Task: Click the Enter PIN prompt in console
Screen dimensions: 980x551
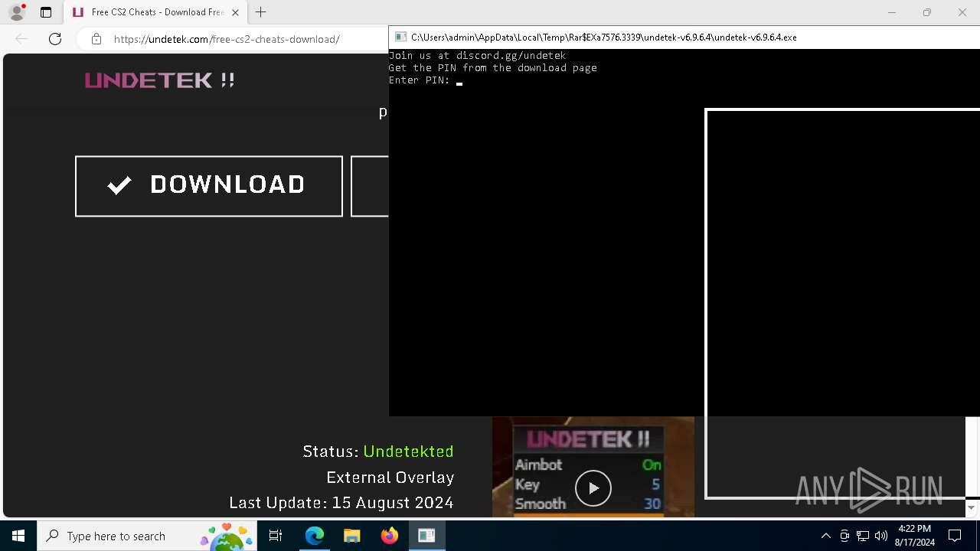Action: click(x=419, y=80)
